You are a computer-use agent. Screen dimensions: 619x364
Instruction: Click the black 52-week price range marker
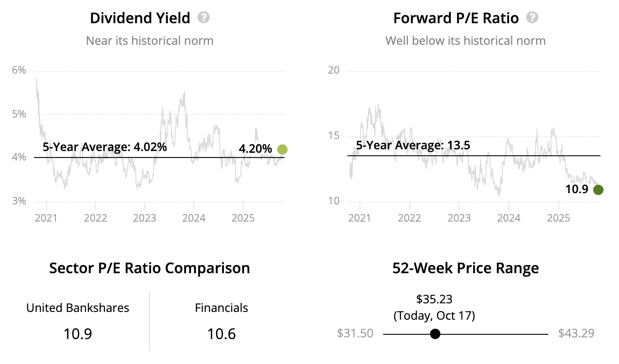point(435,334)
